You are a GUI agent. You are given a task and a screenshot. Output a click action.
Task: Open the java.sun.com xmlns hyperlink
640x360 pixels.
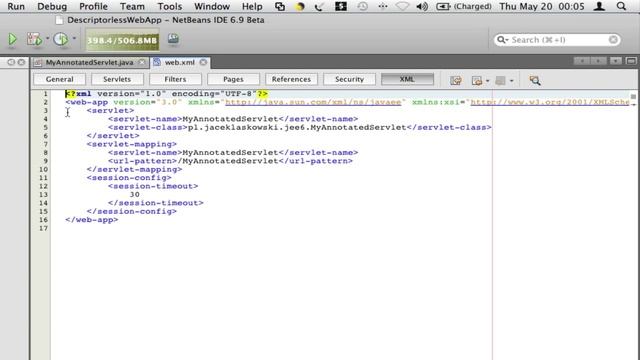tap(313, 102)
